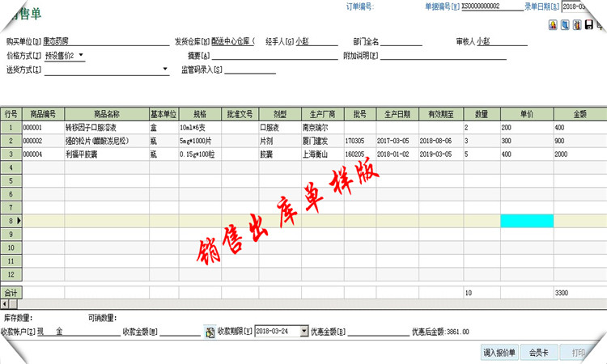Open the 送货方式 dropdown arrow
The height and width of the screenshot is (364, 607).
(165, 70)
